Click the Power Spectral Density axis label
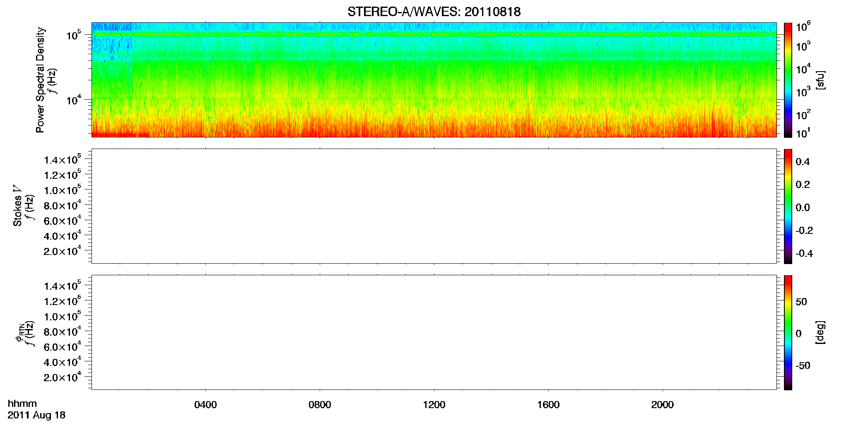 tap(40, 80)
